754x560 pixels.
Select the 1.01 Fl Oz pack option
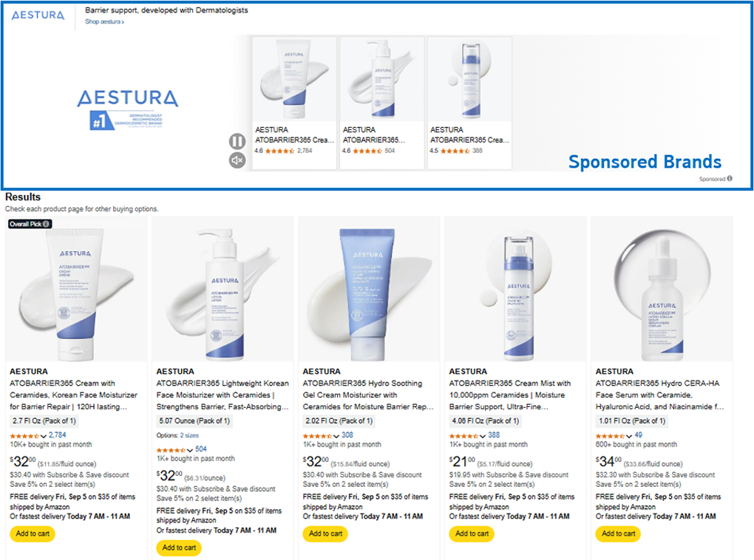click(x=632, y=421)
